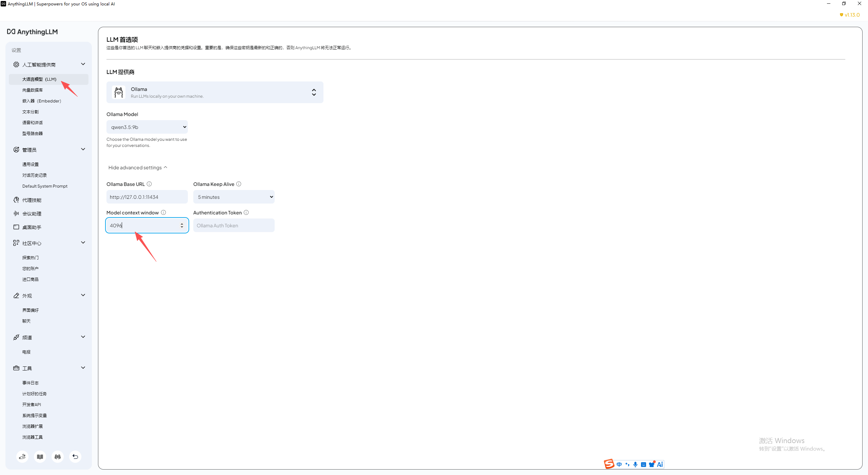Collapse the 人工智能提供商 section chevron

[x=83, y=64]
